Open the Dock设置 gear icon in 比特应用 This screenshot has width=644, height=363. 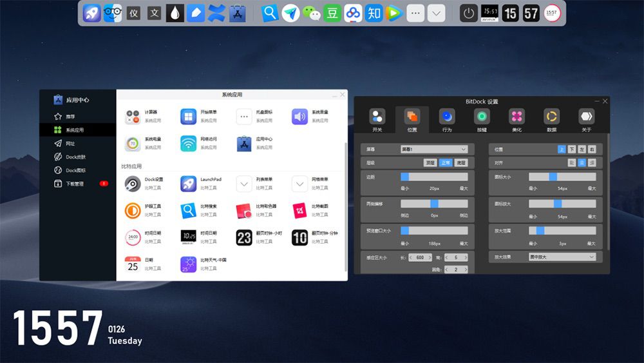click(133, 184)
